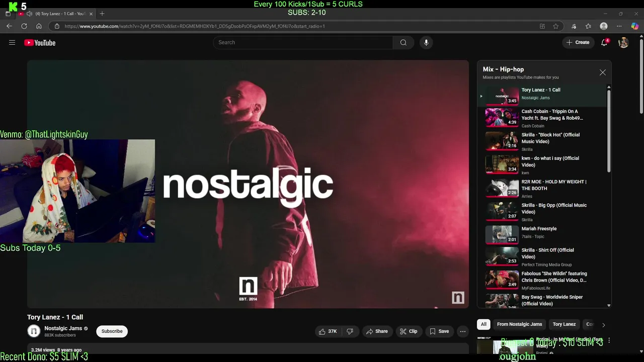
Task: Open the app available icon in address bar
Action: point(542,26)
